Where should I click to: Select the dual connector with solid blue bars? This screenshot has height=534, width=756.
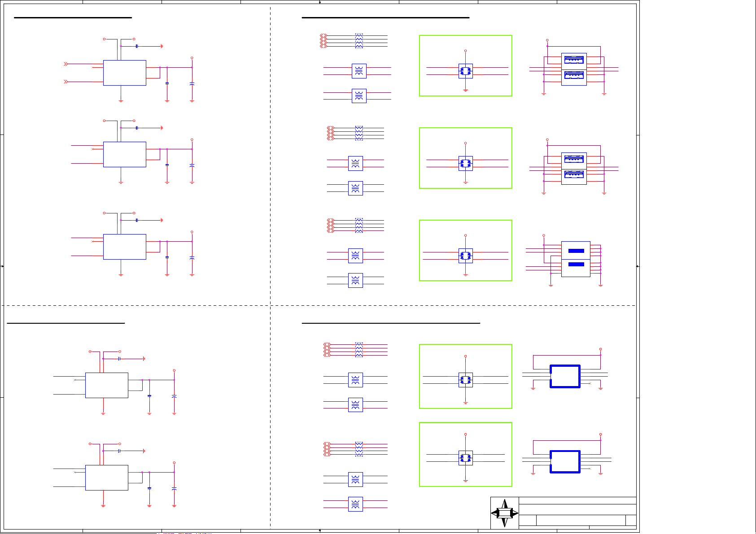576,259
